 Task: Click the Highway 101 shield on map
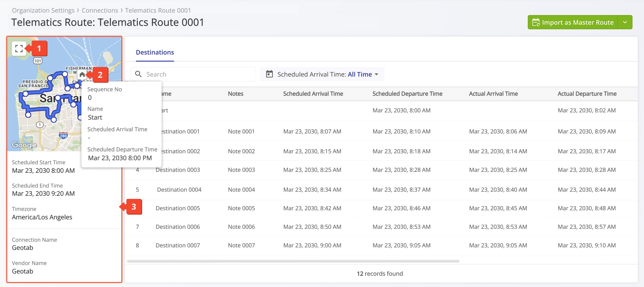[38, 61]
